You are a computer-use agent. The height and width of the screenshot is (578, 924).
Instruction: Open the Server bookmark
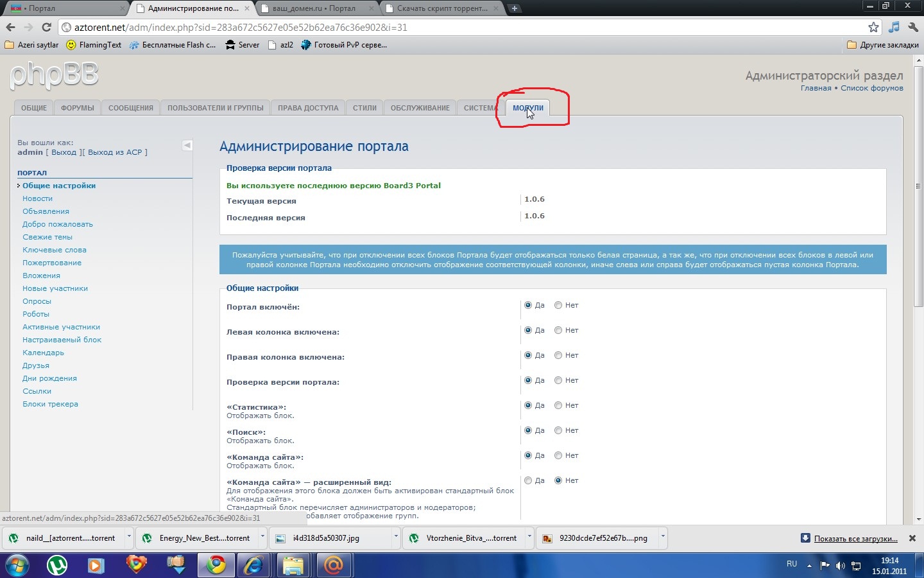point(243,45)
